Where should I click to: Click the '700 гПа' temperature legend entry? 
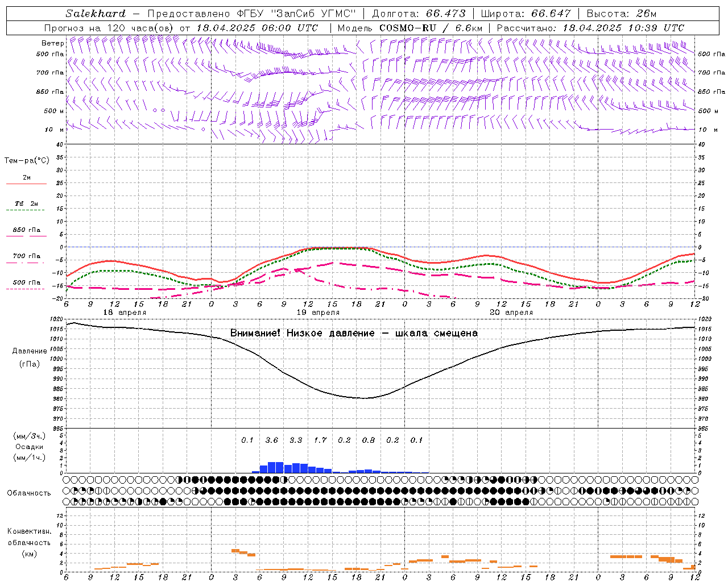[27, 256]
